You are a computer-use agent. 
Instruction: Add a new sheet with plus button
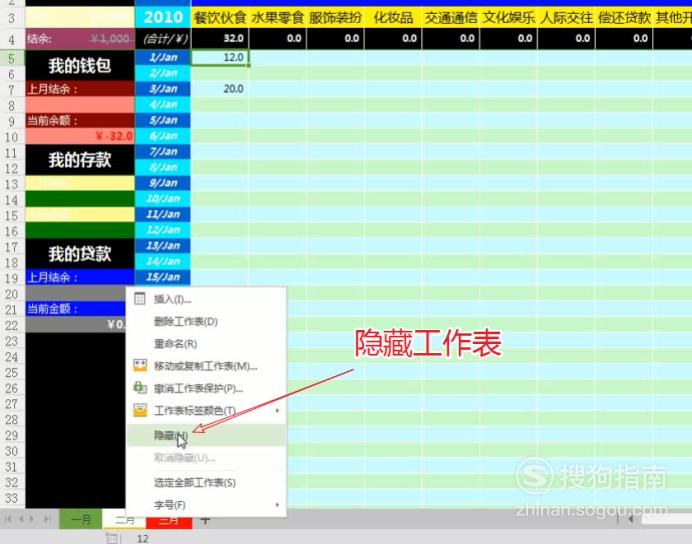point(204,519)
